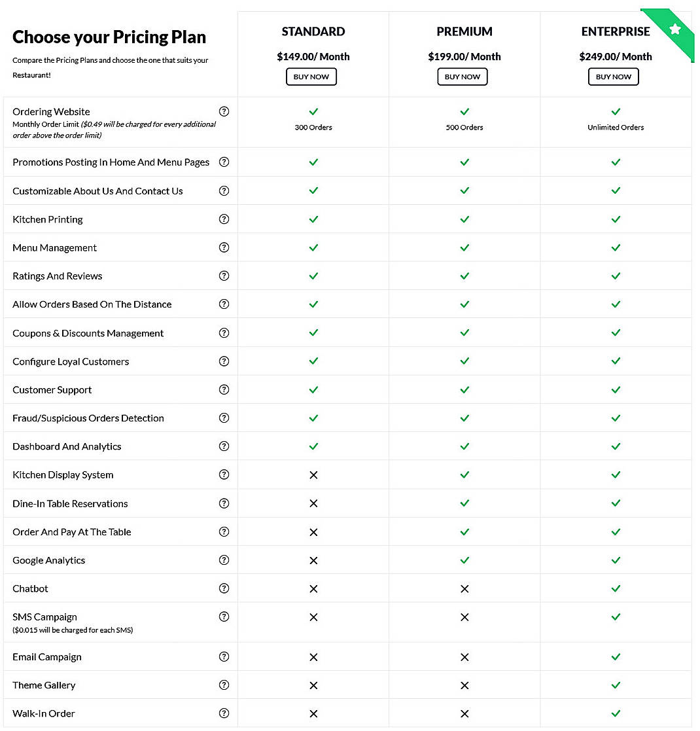This screenshot has height=731, width=700.
Task: Open the Chatbot help tooltip
Action: (224, 588)
